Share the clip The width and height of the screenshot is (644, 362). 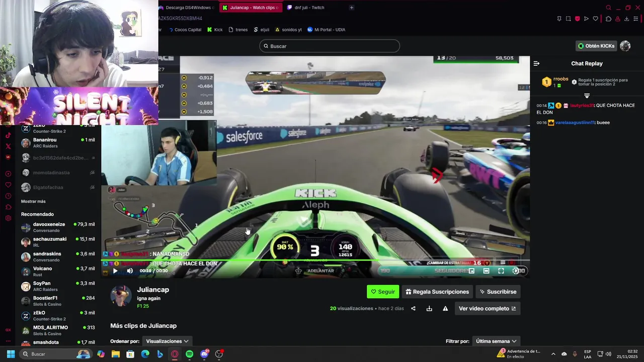pyautogui.click(x=413, y=309)
